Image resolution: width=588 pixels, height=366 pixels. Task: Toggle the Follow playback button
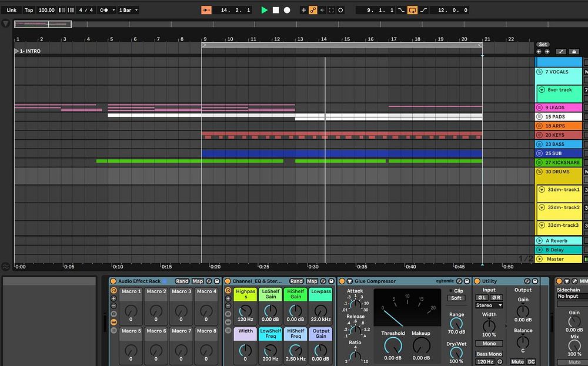[206, 10]
